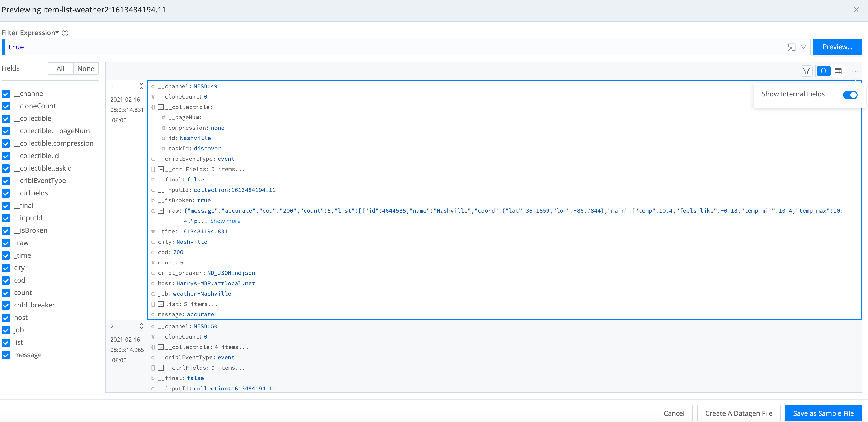Turn off Show Internal Fields toggle

[850, 95]
